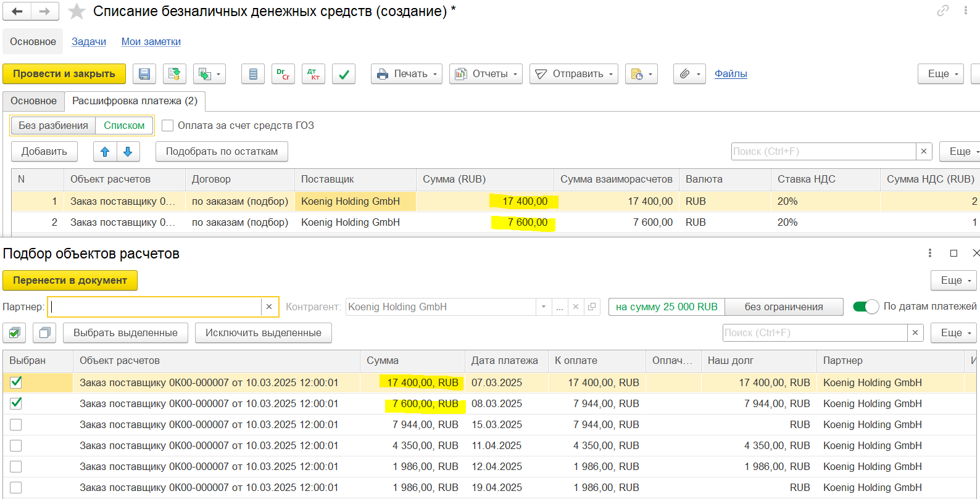The height and width of the screenshot is (499, 980).
Task: Click Перенести в документ button
Action: click(70, 281)
